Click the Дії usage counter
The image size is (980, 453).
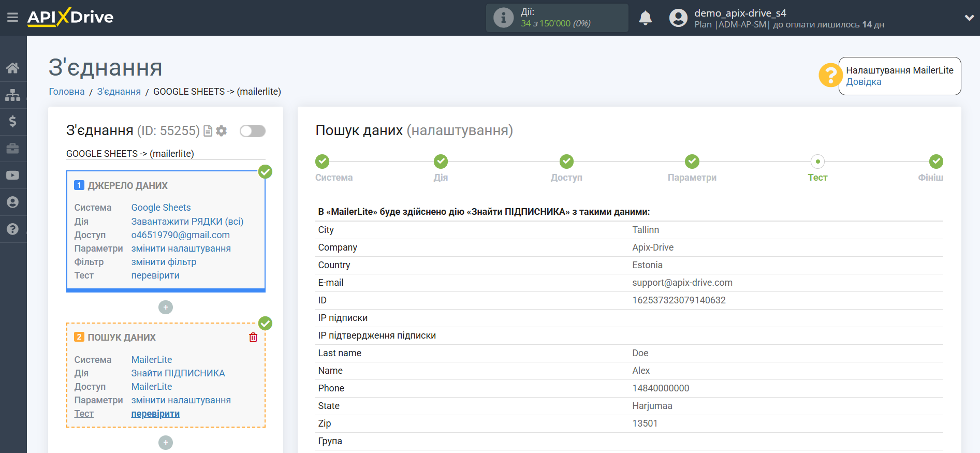pyautogui.click(x=557, y=18)
